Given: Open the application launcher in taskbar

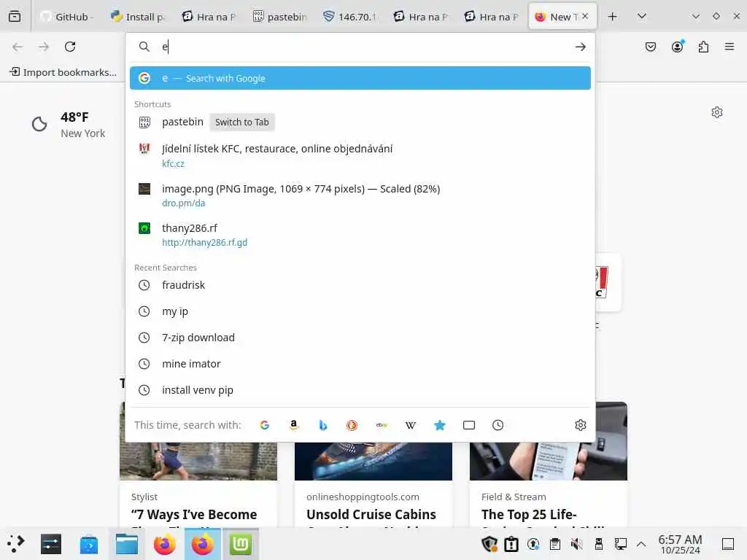Looking at the screenshot, I should [x=15, y=544].
